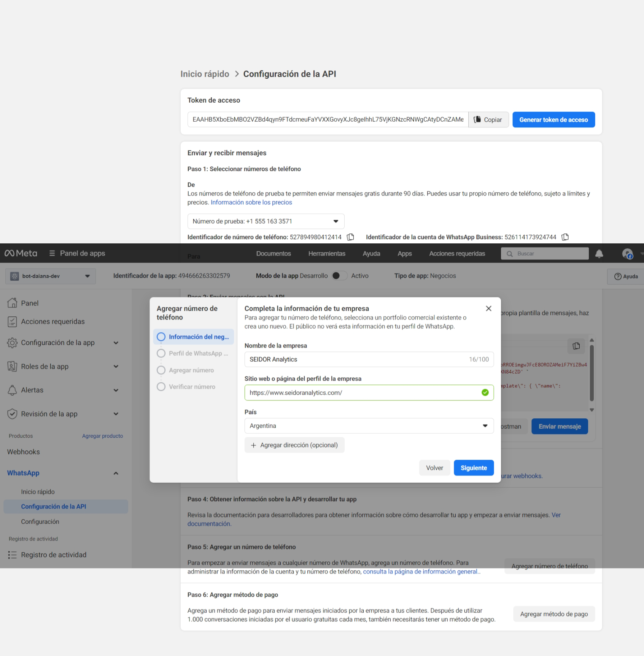The height and width of the screenshot is (656, 644).
Task: Open Herramientas in top navigation
Action: (327, 254)
